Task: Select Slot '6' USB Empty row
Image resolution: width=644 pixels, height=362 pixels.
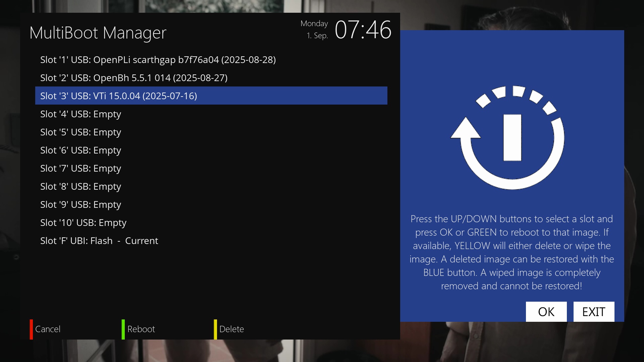Action: point(211,150)
